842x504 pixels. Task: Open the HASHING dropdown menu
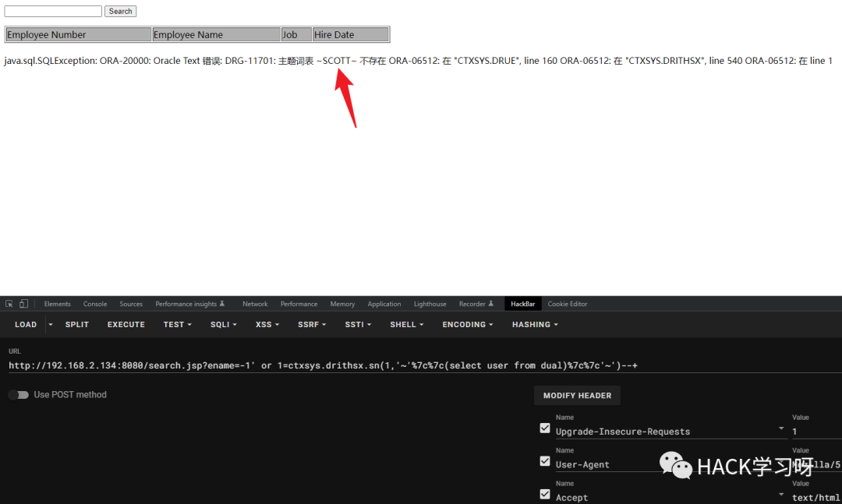(x=535, y=325)
